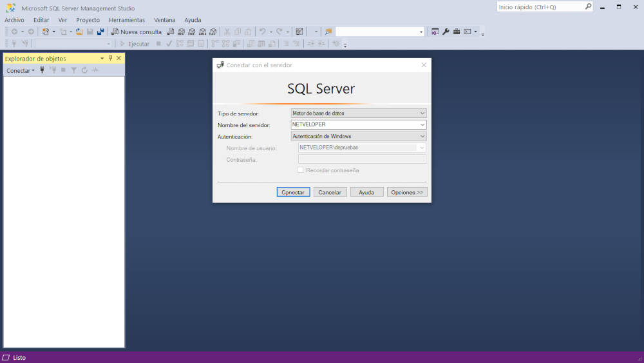Click the disconnect icon in Object Explorer toolbar
Image resolution: width=644 pixels, height=363 pixels.
53,70
